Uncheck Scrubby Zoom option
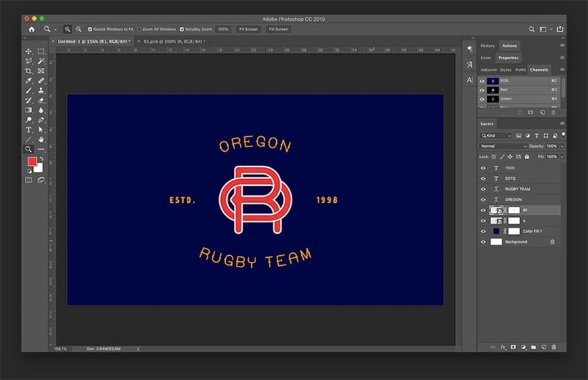Image resolution: width=588 pixels, height=380 pixels. point(182,30)
